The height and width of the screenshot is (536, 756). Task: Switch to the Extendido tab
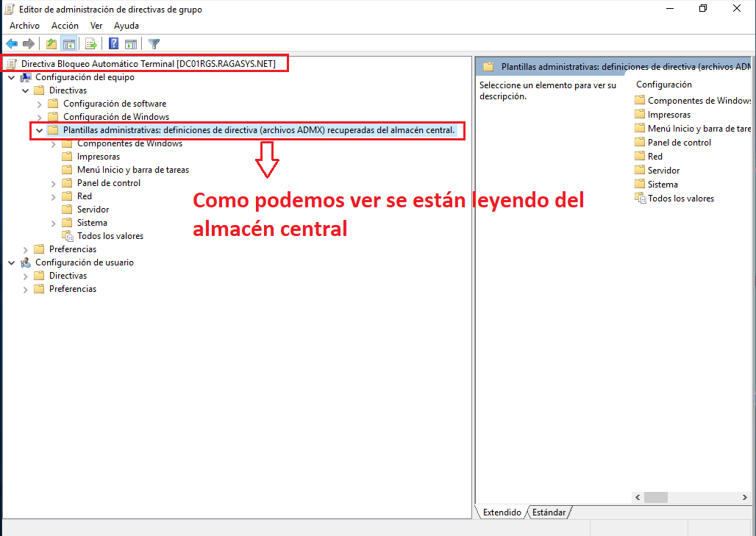point(501,512)
